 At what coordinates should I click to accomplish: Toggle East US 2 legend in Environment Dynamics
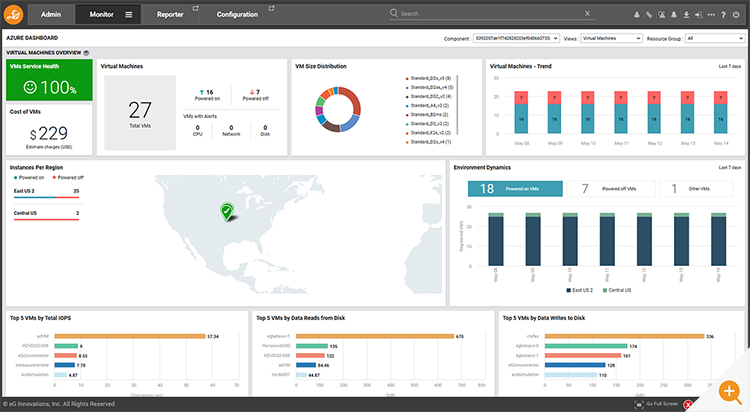pos(580,290)
